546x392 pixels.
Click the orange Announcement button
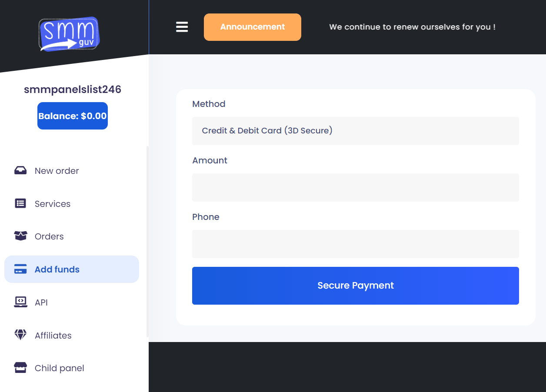(x=252, y=27)
